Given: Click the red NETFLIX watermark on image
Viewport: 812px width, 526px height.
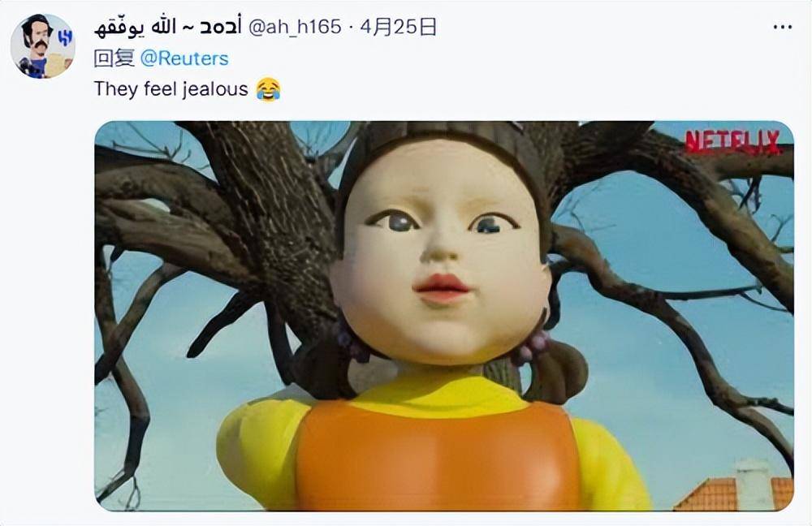Looking at the screenshot, I should coord(732,142).
